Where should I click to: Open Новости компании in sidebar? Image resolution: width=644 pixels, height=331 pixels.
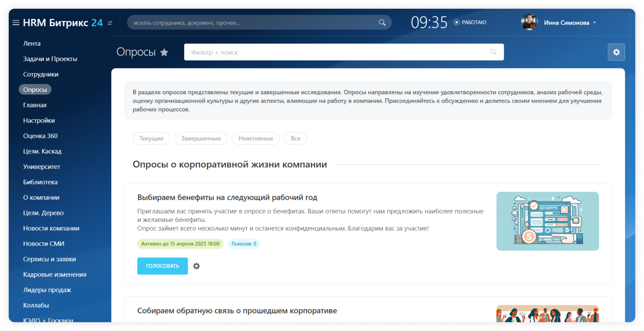click(51, 228)
